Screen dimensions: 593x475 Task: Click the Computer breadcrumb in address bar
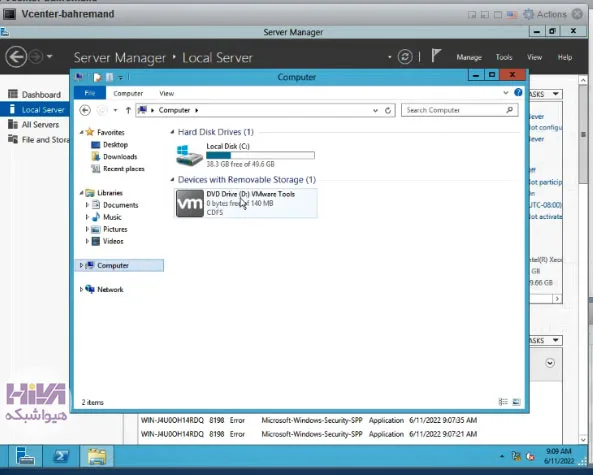(174, 110)
